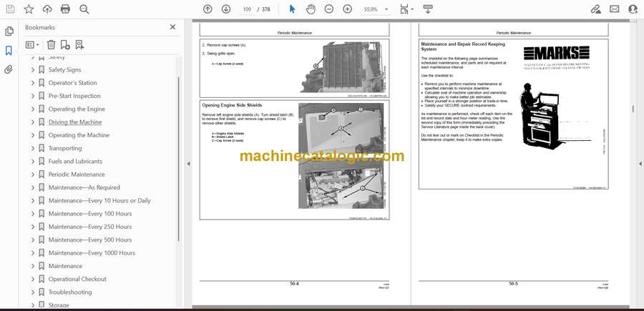The width and height of the screenshot is (644, 311).
Task: Open Maintenance—Every 100 Hours bookmark
Action: pyautogui.click(x=90, y=214)
